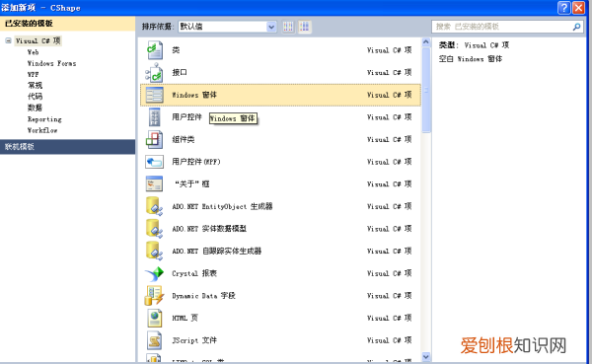Click 空白 Windows 窗体 description text
The width and height of the screenshot is (592, 364).
click(x=470, y=59)
